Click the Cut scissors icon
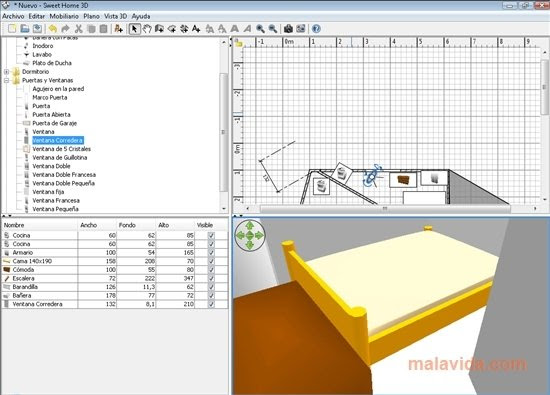The image size is (550, 395). tap(79, 29)
